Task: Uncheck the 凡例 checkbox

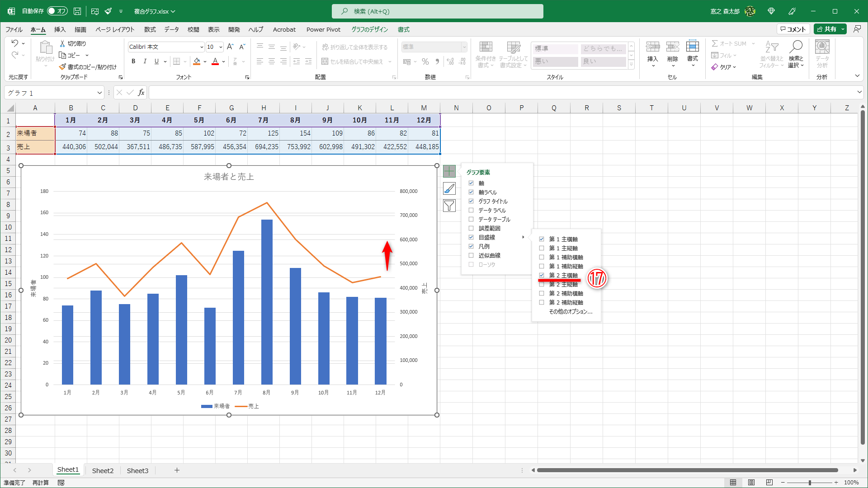Action: point(471,247)
